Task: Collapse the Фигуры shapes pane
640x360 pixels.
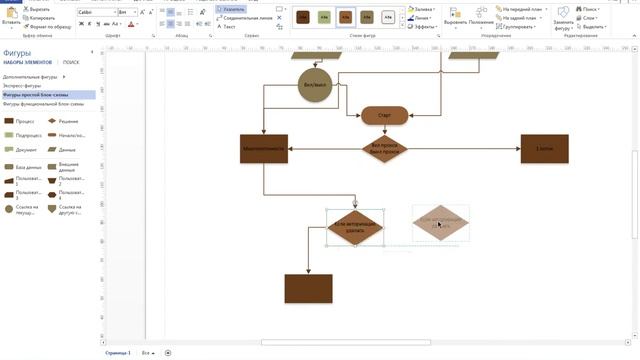Action: (92, 52)
